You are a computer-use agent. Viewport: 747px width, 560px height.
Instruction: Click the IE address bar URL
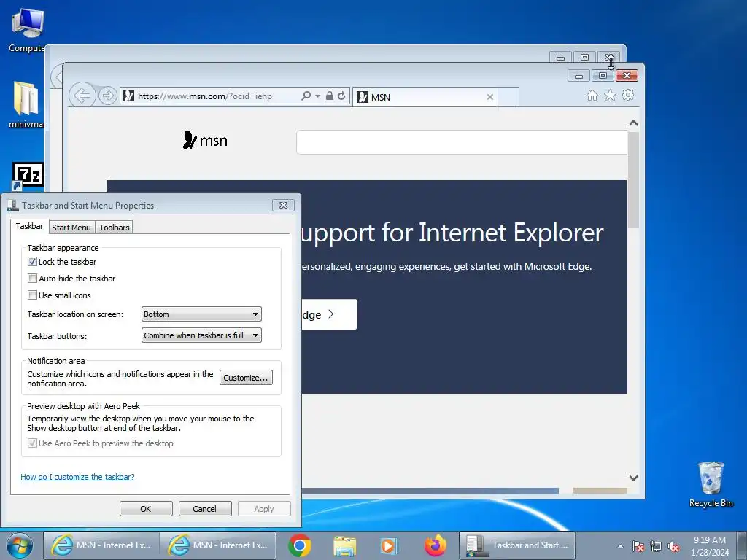click(205, 96)
